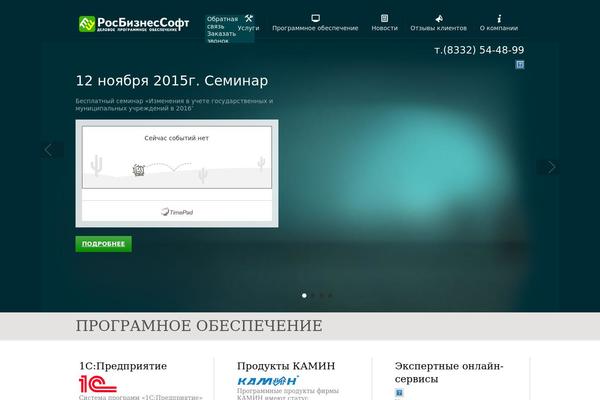600x400 pixels.
Task: Select the last slider pagination dot
Action: [x=331, y=296]
